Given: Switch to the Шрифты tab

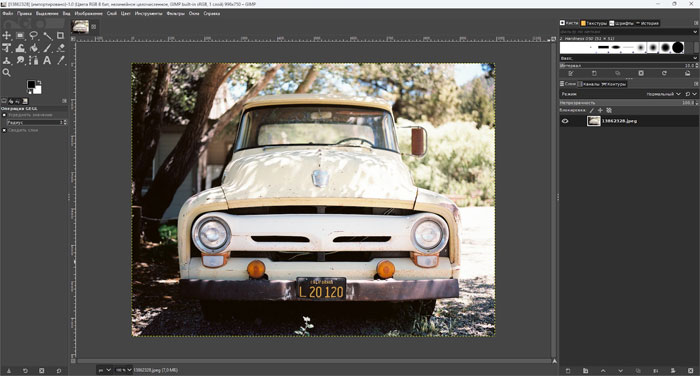Looking at the screenshot, I should coord(621,23).
